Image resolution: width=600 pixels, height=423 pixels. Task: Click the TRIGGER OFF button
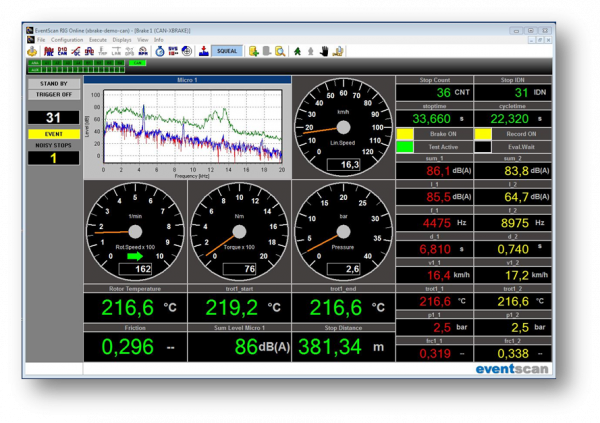coord(56,96)
